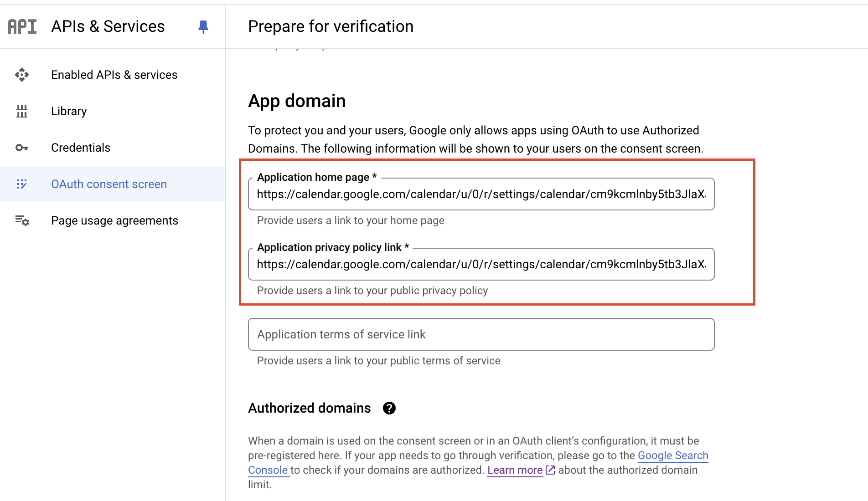Open help for Authorized domains
The height and width of the screenshot is (501, 868).
(389, 408)
